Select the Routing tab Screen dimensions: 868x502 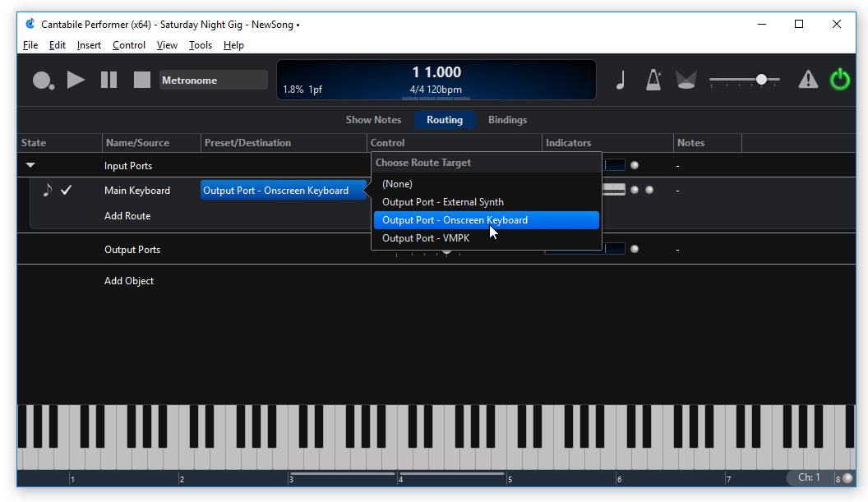(445, 120)
